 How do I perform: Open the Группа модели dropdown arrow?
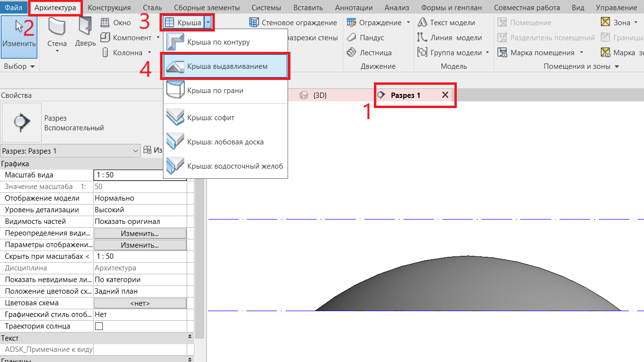pyautogui.click(x=487, y=53)
